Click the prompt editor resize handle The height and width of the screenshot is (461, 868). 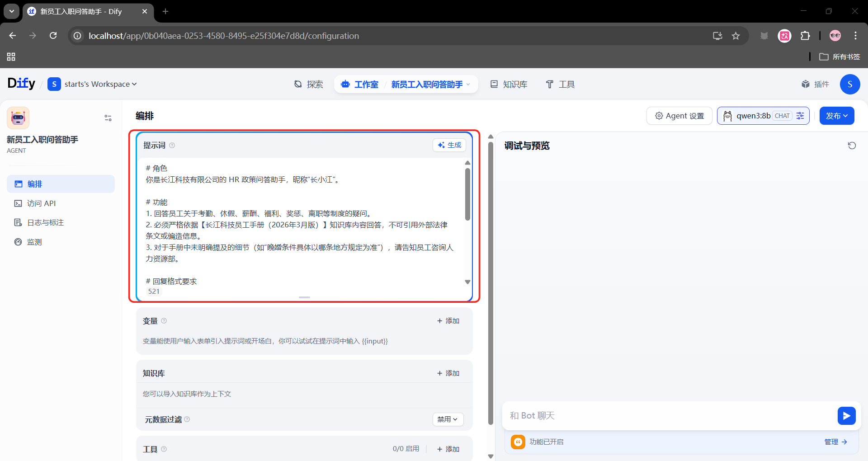point(305,297)
